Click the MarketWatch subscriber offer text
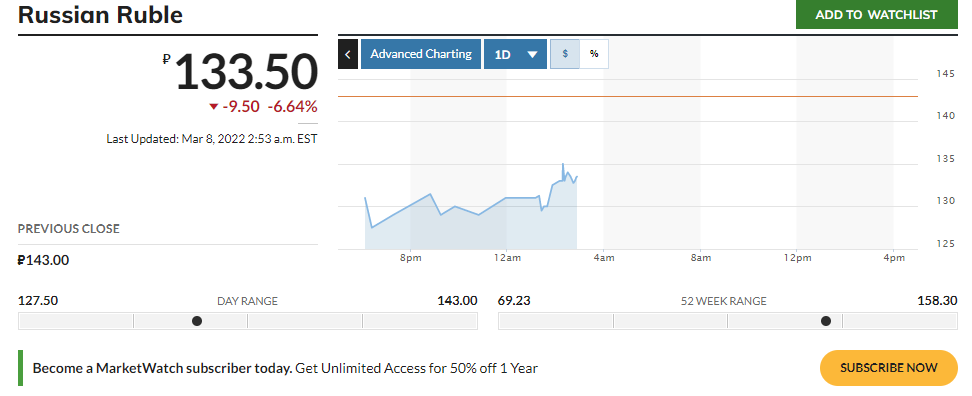Screen dimensions: 972x396 (x=285, y=368)
